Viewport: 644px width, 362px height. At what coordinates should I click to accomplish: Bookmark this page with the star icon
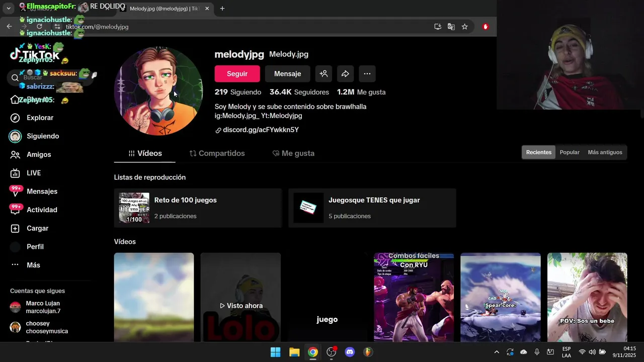coord(465,27)
